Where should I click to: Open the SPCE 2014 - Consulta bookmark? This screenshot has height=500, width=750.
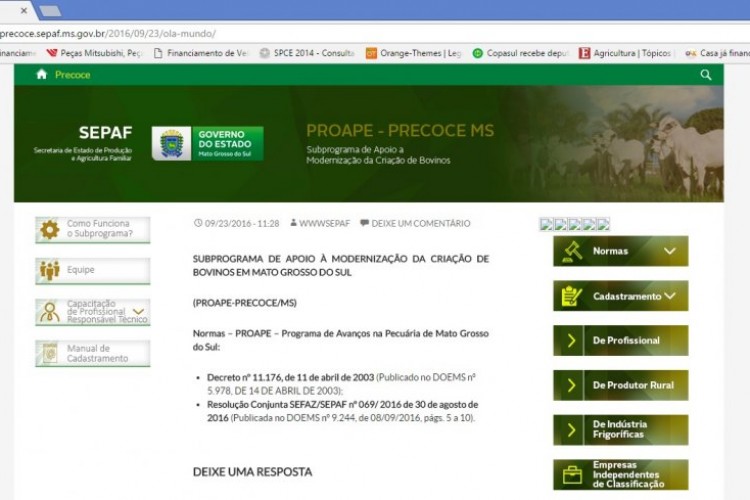click(x=307, y=53)
